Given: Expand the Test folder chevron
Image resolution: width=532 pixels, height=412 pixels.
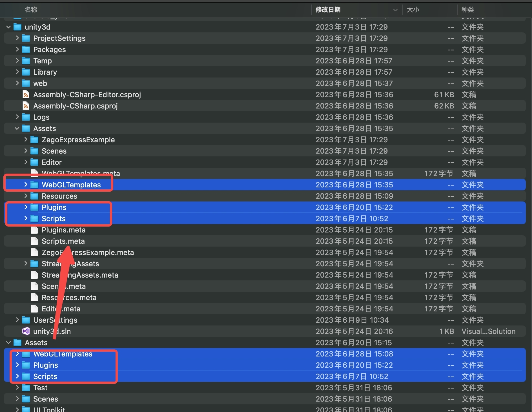Looking at the screenshot, I should tap(17, 387).
